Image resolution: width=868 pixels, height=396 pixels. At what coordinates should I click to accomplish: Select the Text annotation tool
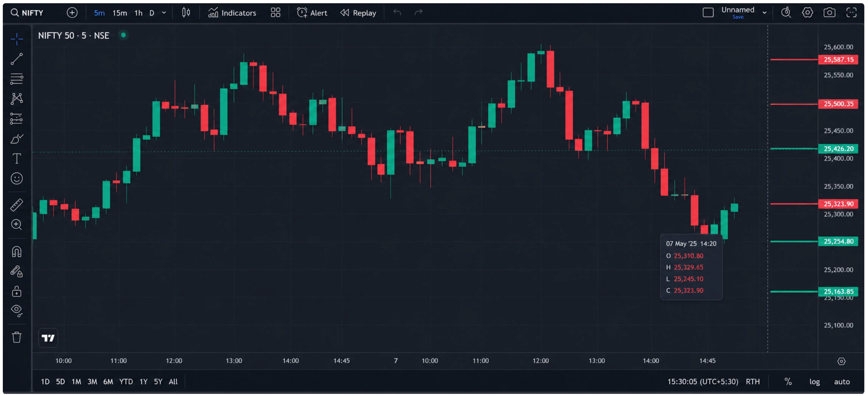pyautogui.click(x=16, y=158)
